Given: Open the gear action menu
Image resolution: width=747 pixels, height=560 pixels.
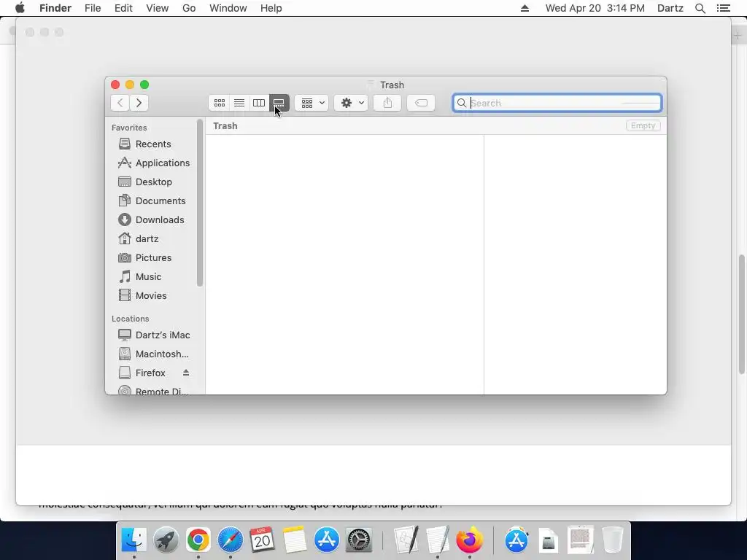Looking at the screenshot, I should (x=351, y=103).
